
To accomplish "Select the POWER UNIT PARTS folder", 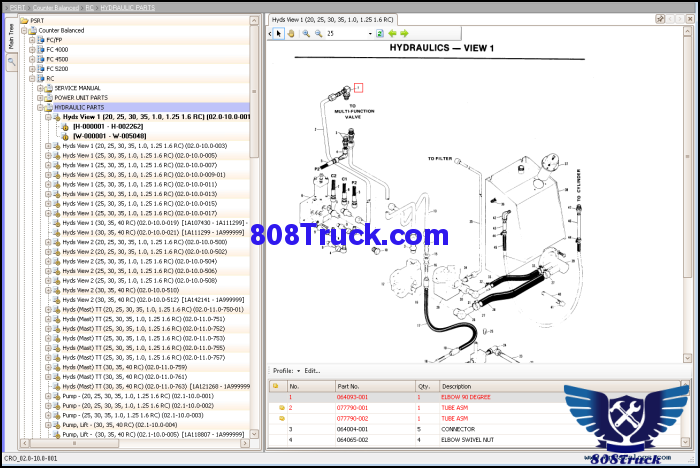I will tap(80, 97).
